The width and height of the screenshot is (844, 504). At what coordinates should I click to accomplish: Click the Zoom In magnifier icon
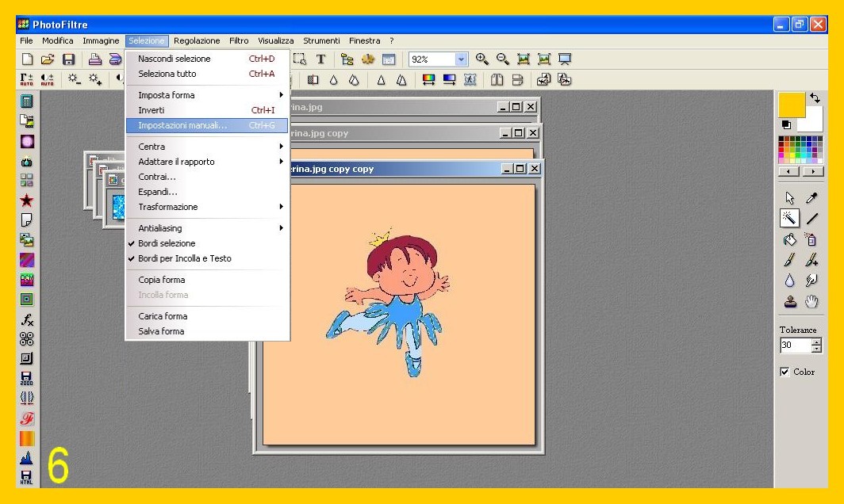point(481,59)
